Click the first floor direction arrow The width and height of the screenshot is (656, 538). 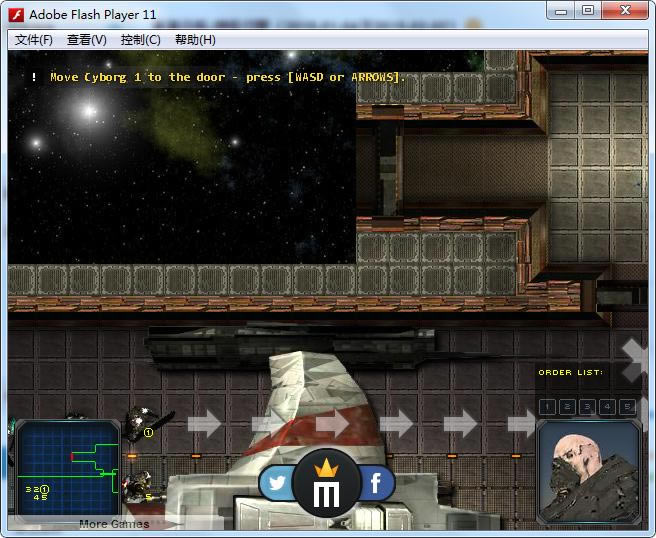(204, 424)
